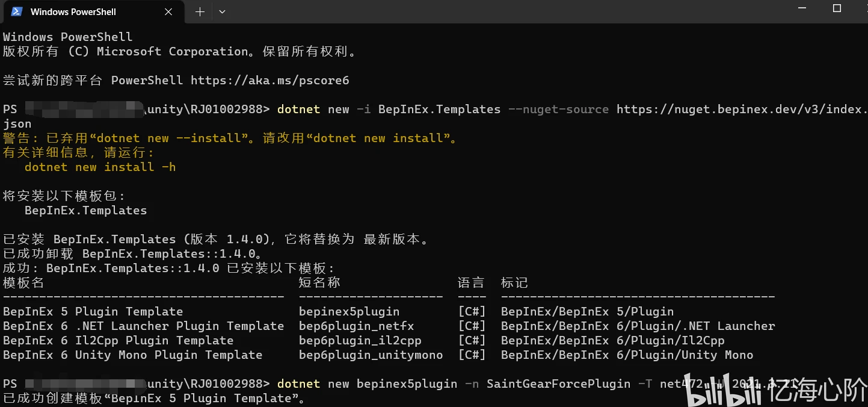Click the yellow "dotnet new install -h" hint

[x=100, y=167]
